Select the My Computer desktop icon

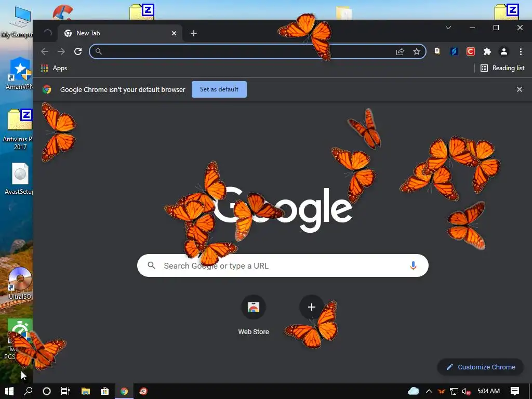pyautogui.click(x=18, y=22)
